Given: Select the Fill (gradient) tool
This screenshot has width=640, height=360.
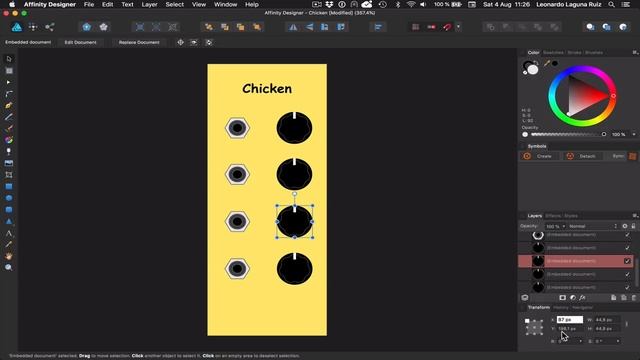Looking at the screenshot, I should point(9,140).
